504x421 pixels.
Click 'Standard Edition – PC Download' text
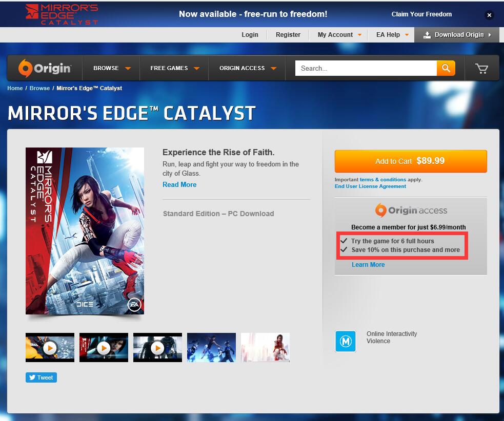[218, 214]
